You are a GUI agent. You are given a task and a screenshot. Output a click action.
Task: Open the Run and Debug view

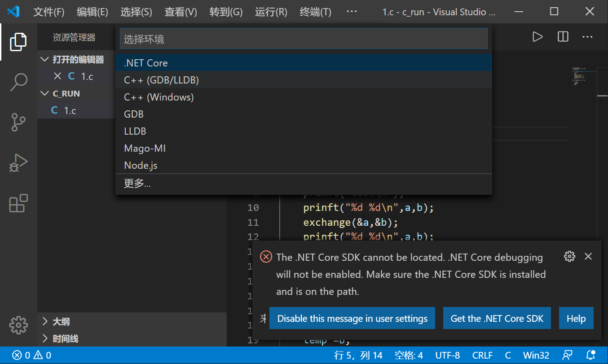point(18,163)
